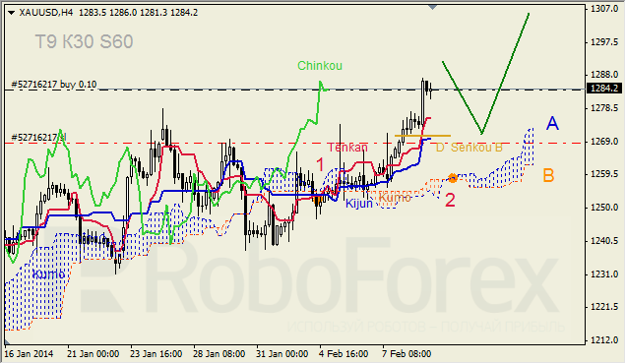This screenshot has height=364, width=626.
Task: Click the red number 2 annotation
Action: tap(450, 200)
